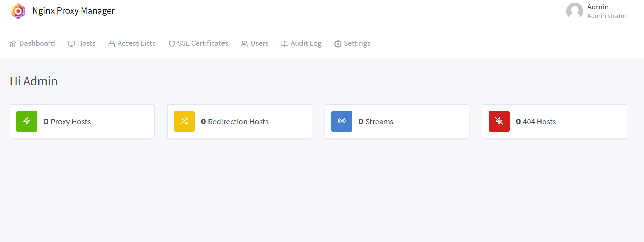This screenshot has height=242, width=644.
Task: Open the 0 Proxy Hosts card
Action: (x=82, y=121)
